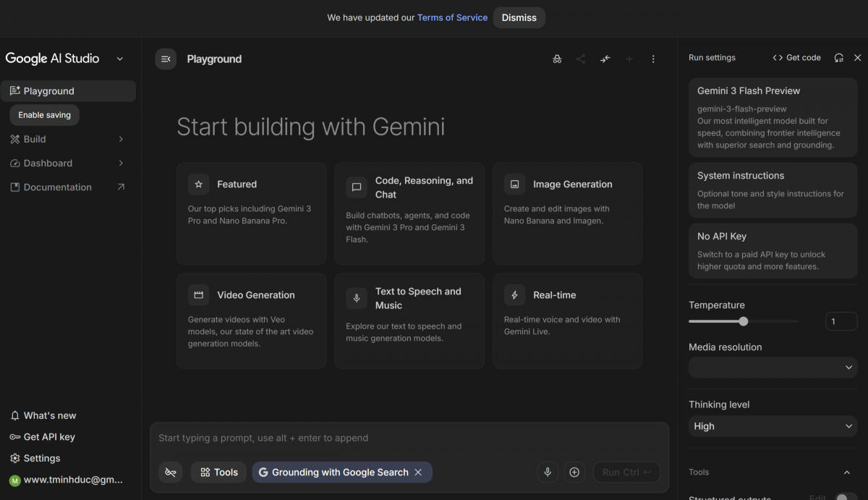
Task: Collapse the left sidebar with the panel icon
Action: (166, 59)
